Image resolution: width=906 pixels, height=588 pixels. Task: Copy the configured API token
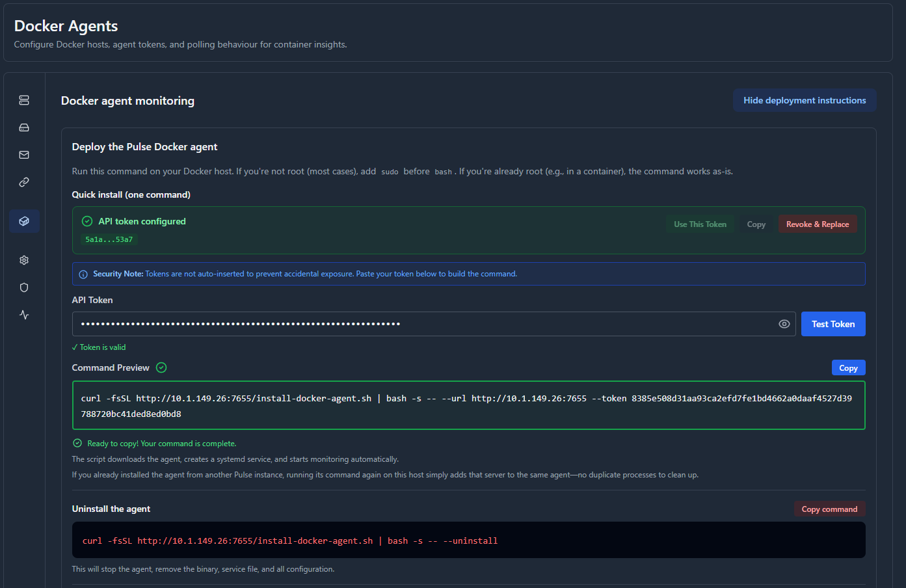pyautogui.click(x=756, y=224)
